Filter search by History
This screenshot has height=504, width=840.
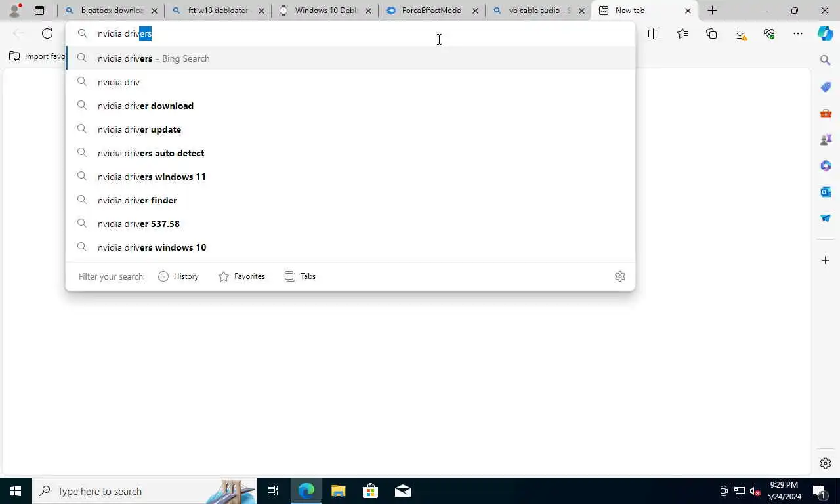tap(178, 276)
